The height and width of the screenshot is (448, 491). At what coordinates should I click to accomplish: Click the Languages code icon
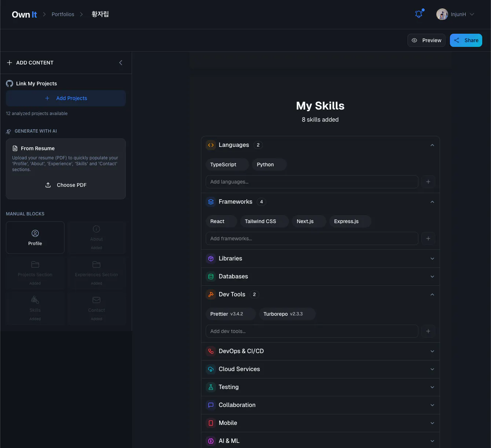[211, 145]
